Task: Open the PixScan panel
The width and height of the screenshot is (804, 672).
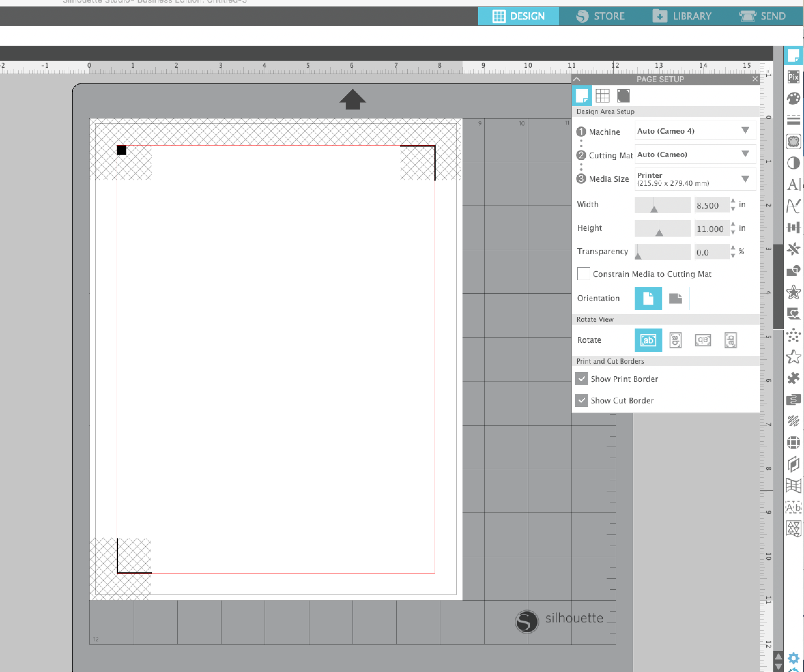Action: coord(794,77)
